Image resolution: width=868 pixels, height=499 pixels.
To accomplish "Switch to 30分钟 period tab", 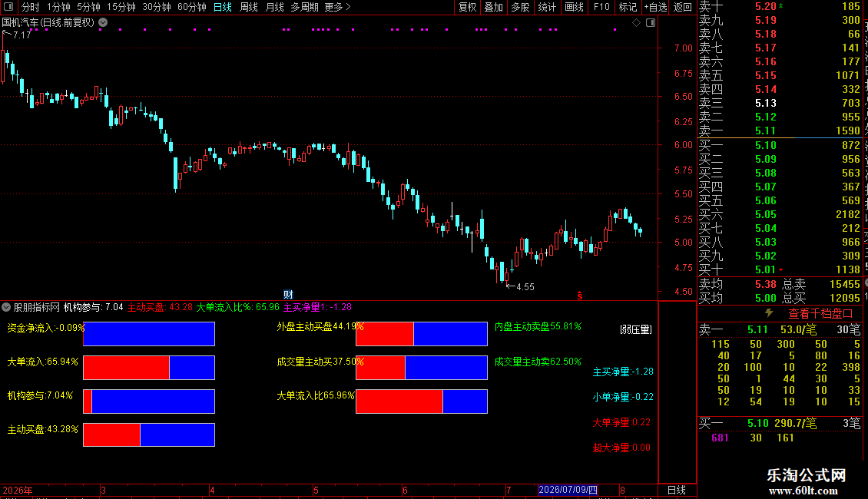I will (157, 7).
